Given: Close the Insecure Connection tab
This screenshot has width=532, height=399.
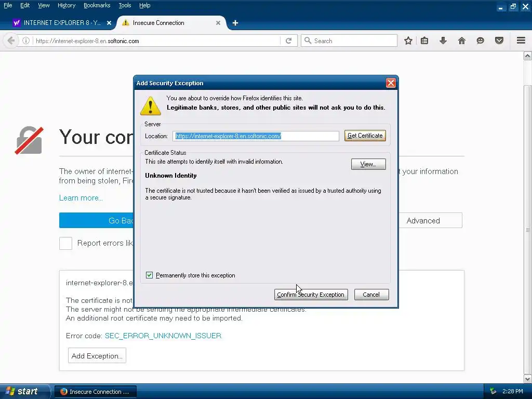Looking at the screenshot, I should pyautogui.click(x=218, y=23).
